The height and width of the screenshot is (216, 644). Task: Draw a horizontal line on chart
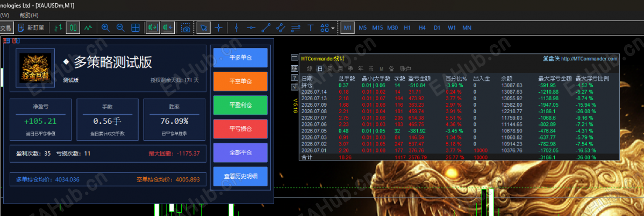point(251,27)
